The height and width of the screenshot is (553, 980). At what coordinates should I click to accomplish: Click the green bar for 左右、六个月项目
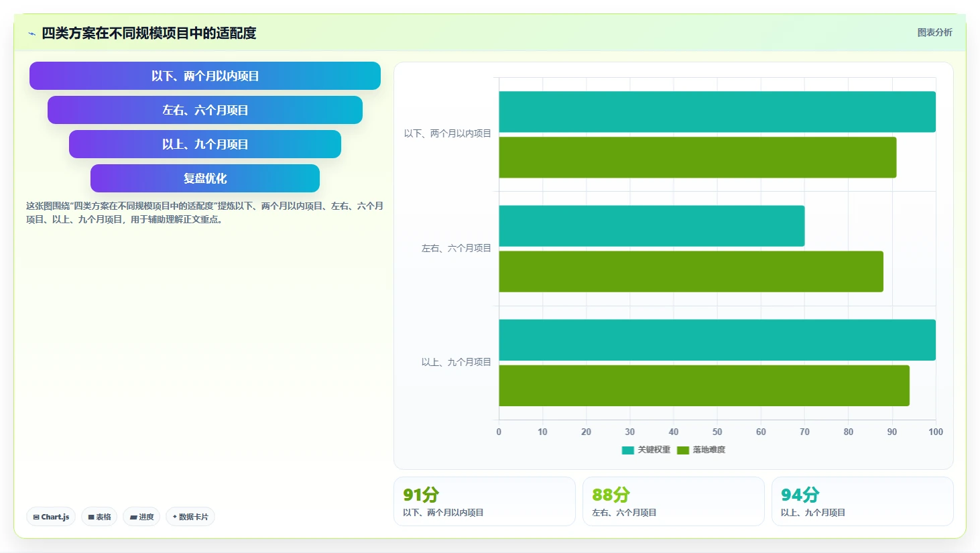click(x=691, y=271)
